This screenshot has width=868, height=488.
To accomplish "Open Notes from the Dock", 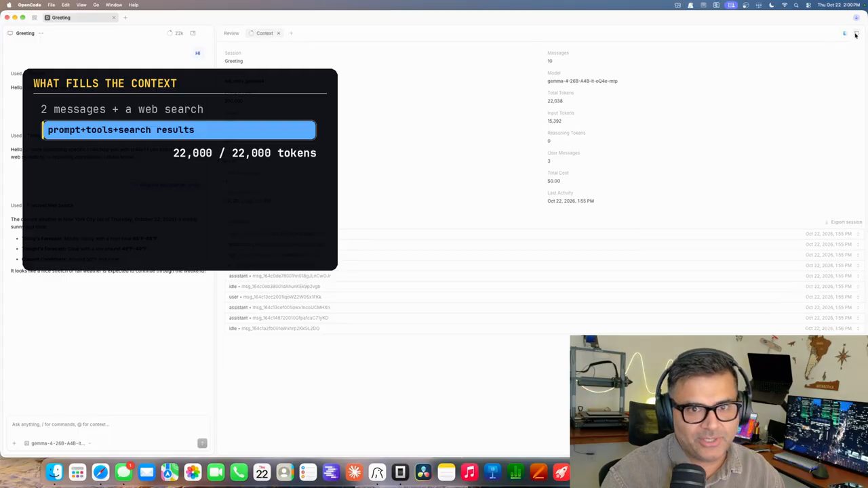I will (446, 472).
